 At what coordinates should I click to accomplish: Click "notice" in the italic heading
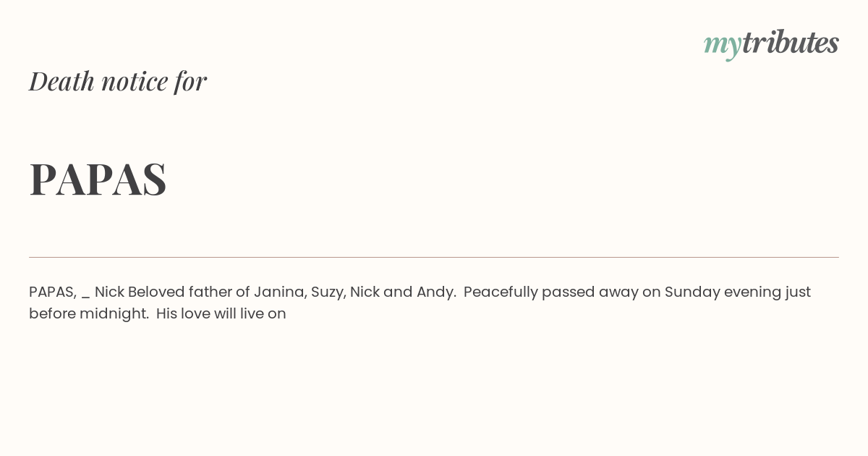click(x=135, y=81)
